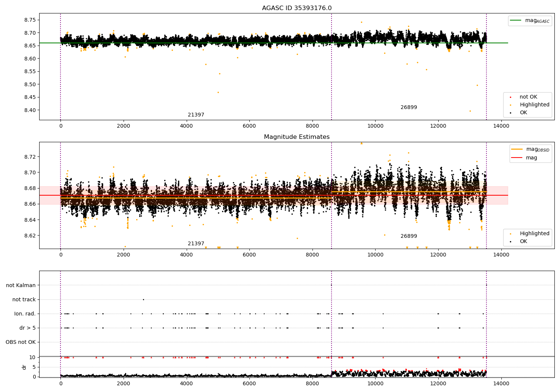
Task: Click the '8.66' y-tick on middle plot
Action: point(30,204)
